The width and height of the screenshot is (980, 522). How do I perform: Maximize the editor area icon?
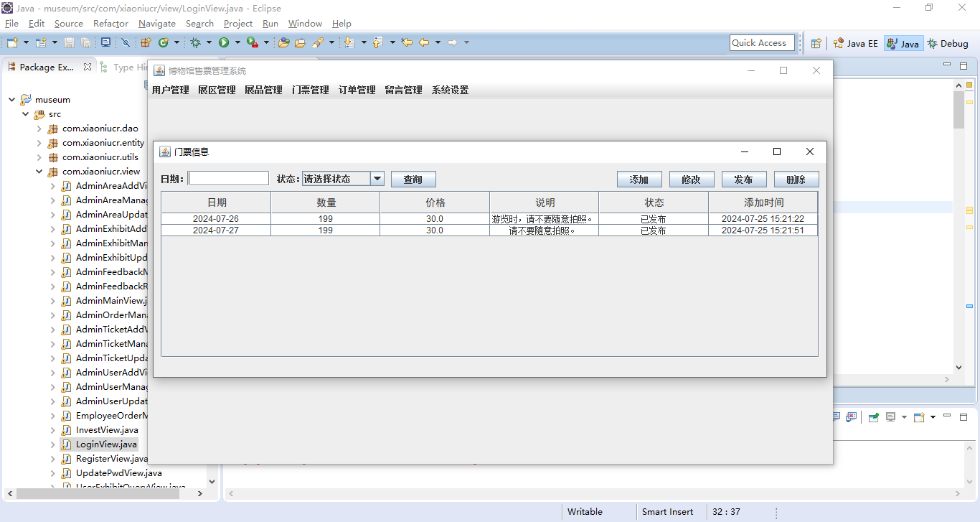963,66
